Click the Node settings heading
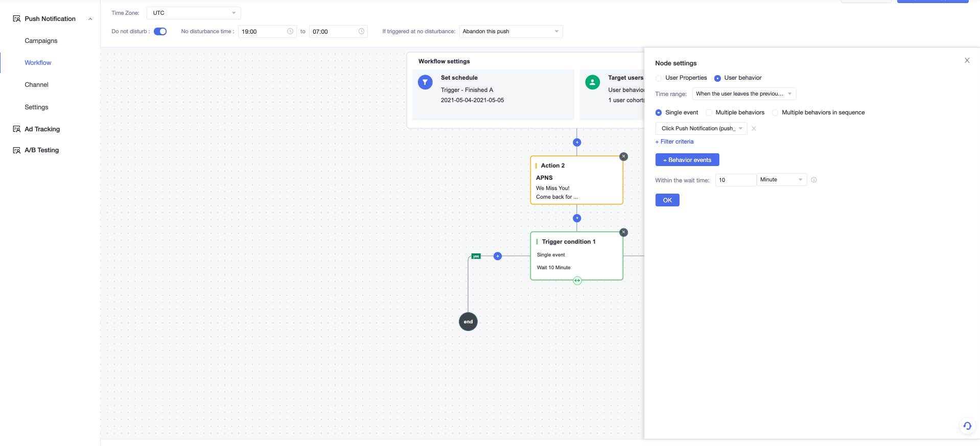This screenshot has width=980, height=446. (676, 63)
